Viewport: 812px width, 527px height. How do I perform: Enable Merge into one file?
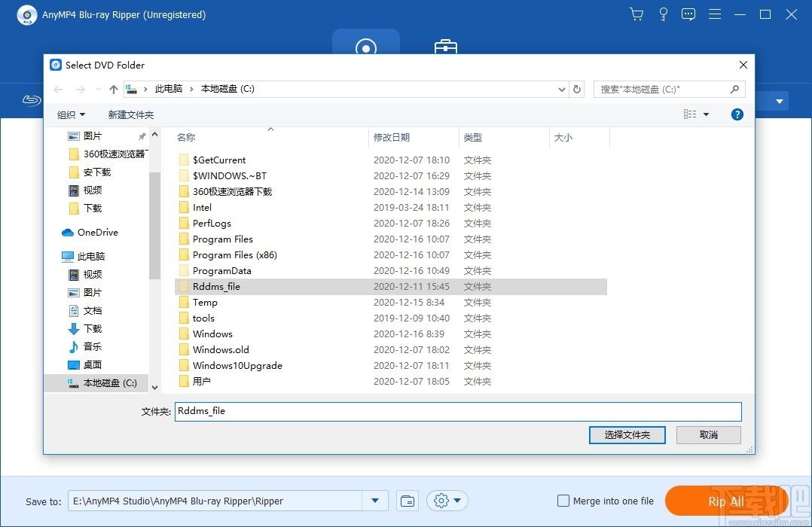(563, 500)
